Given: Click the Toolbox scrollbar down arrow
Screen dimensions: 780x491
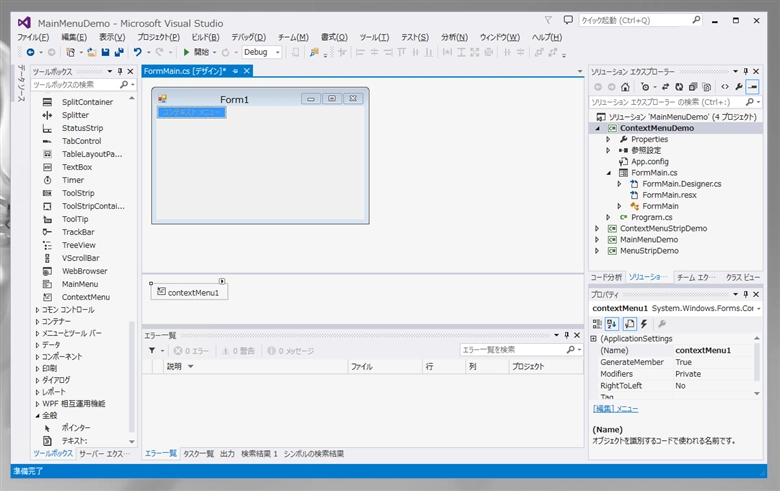Looking at the screenshot, I should (x=132, y=441).
